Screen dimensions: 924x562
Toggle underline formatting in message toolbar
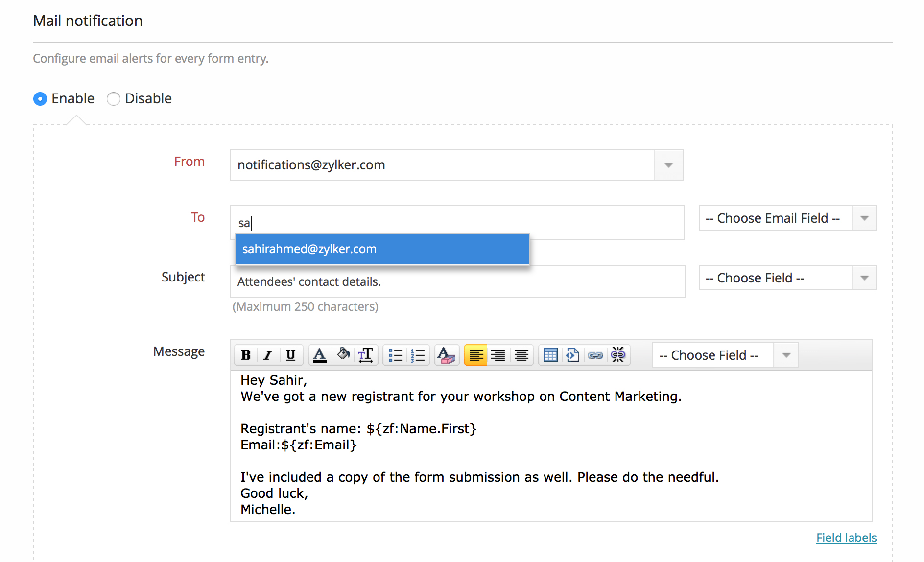[x=291, y=355]
